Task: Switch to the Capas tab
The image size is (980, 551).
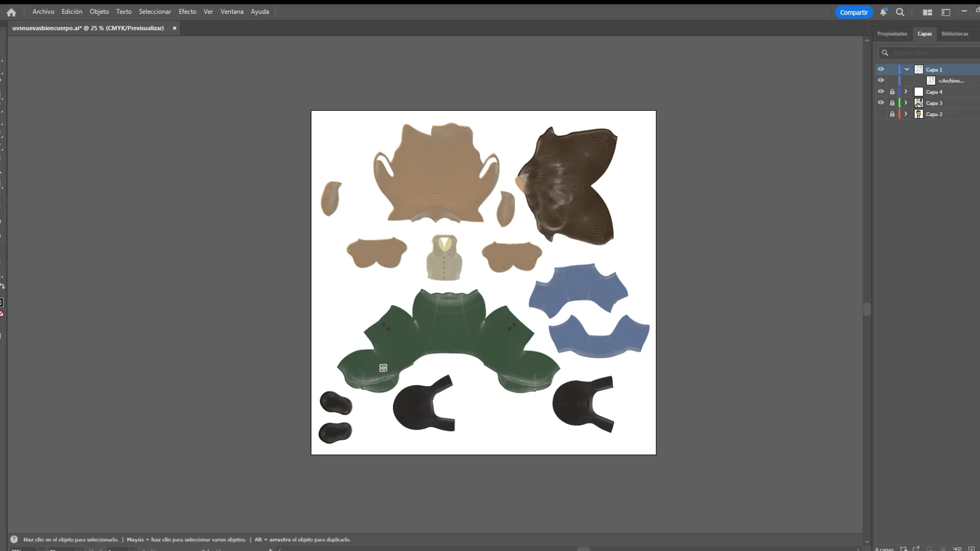Action: (924, 34)
